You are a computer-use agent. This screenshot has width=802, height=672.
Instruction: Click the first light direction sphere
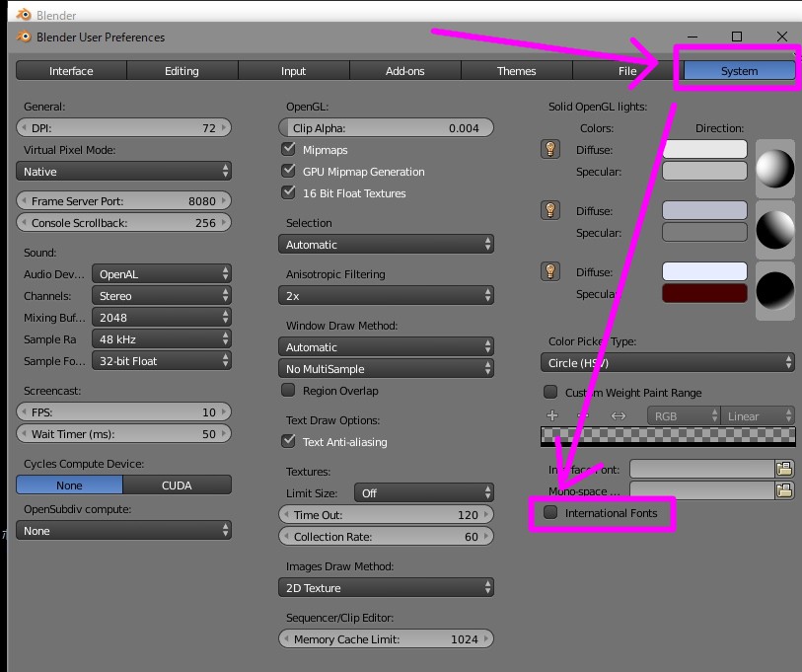pos(775,169)
